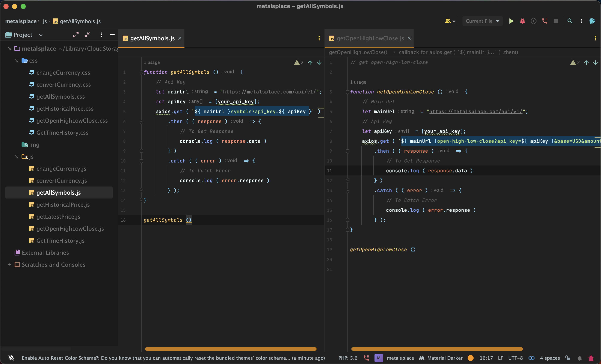Switch to getOpenHighLowClose.js editor tab

[x=370, y=38]
